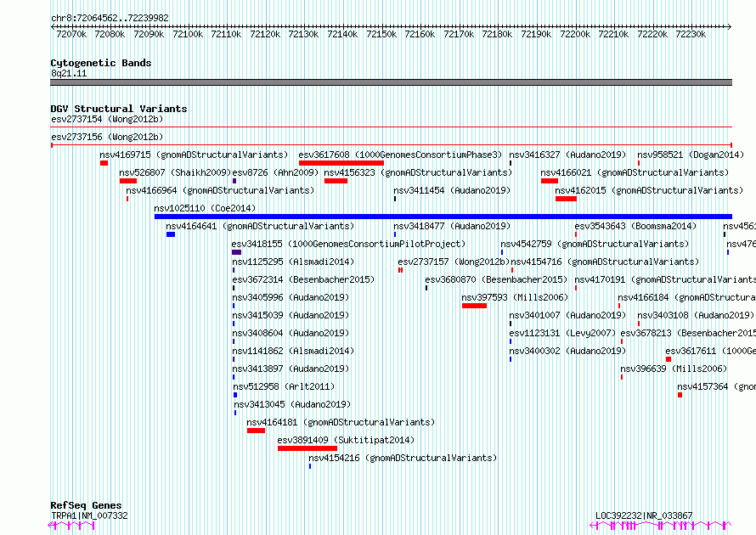The height and width of the screenshot is (535, 756).
Task: Click the blue bar under nsv4164641
Action: tap(170, 234)
